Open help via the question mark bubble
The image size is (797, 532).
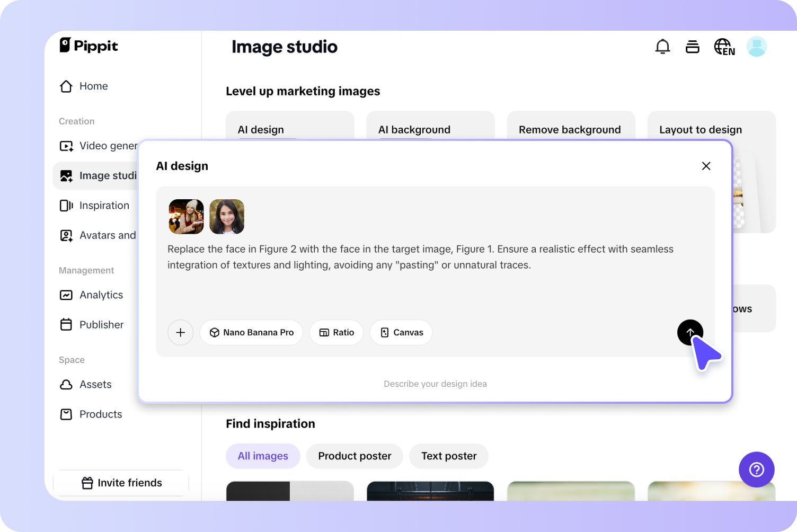click(x=756, y=469)
